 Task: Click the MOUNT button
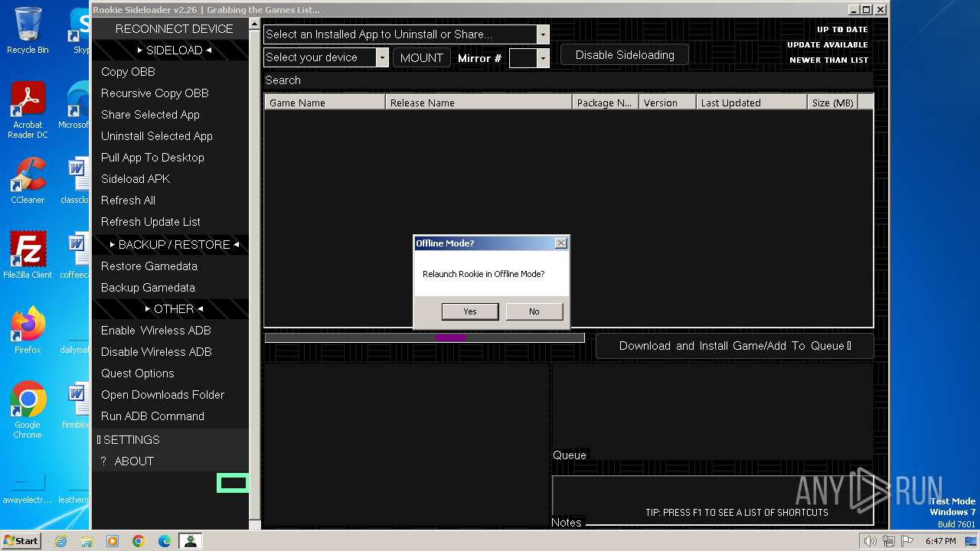(422, 58)
